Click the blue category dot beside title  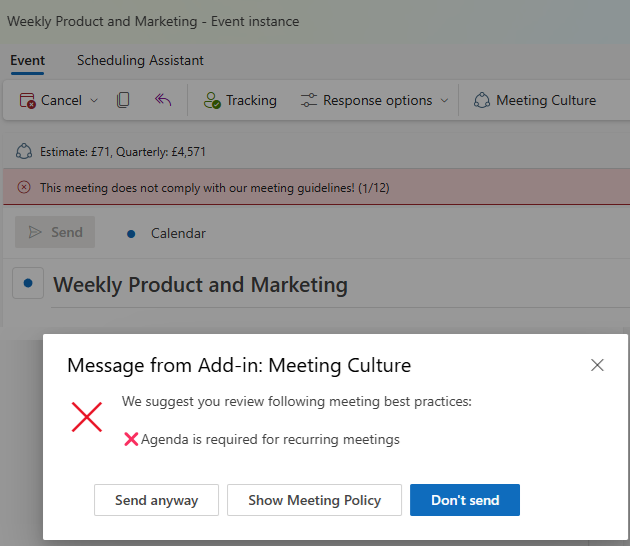28,283
